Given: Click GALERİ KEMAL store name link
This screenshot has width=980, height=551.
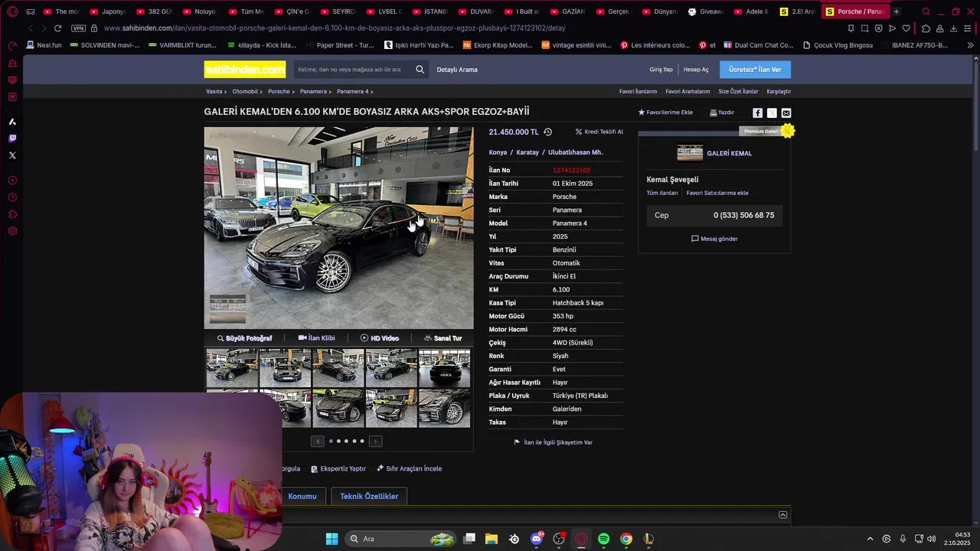Looking at the screenshot, I should coord(729,153).
